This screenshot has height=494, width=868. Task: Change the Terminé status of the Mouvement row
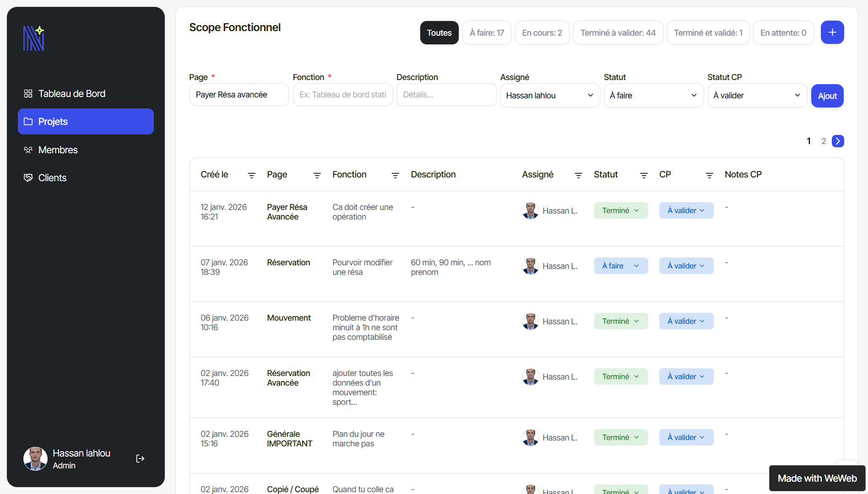pos(621,321)
